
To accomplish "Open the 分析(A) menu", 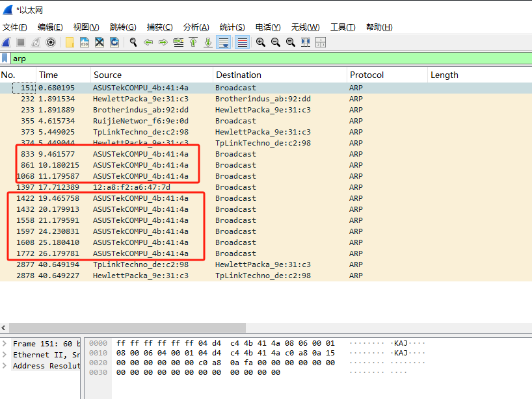I will click(x=196, y=27).
